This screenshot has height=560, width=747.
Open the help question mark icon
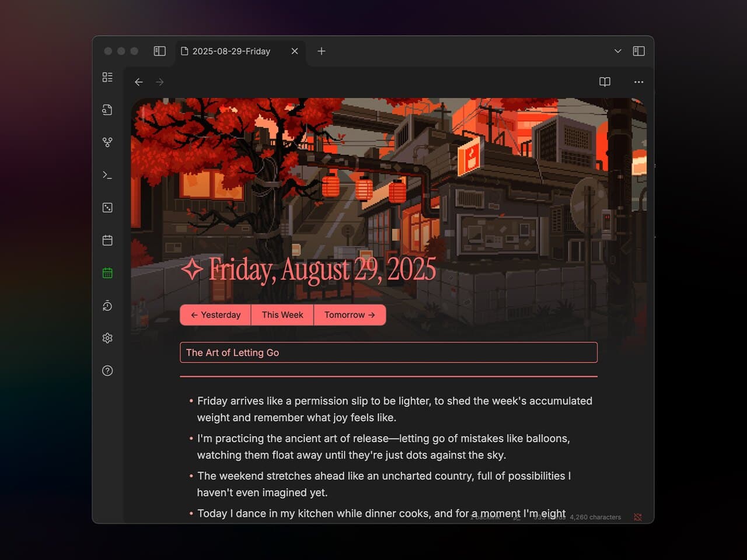coord(107,371)
